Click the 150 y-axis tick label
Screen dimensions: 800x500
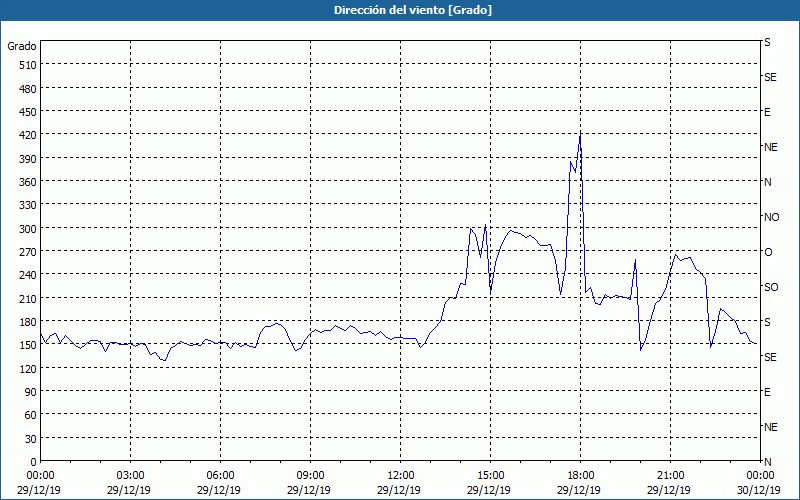click(28, 345)
